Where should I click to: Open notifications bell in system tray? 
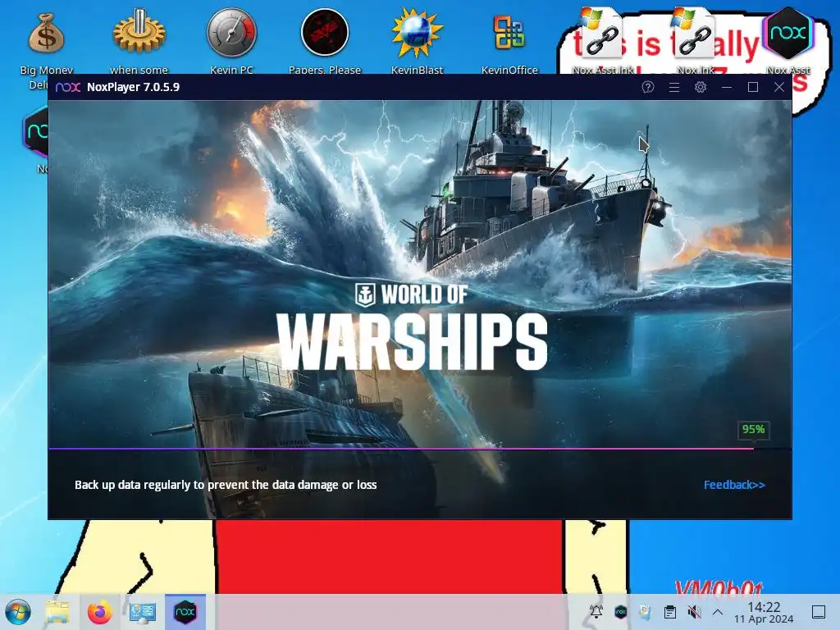596,612
